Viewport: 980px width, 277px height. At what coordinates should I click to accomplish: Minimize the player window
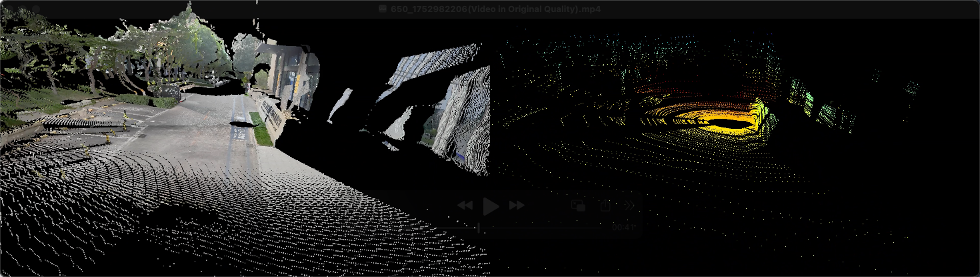(23, 9)
